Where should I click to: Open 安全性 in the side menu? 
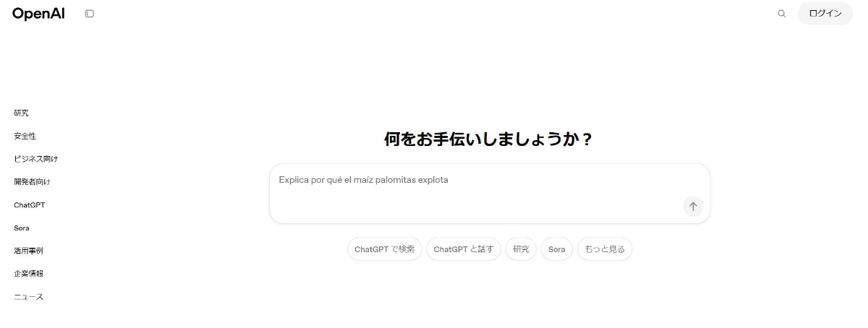25,136
